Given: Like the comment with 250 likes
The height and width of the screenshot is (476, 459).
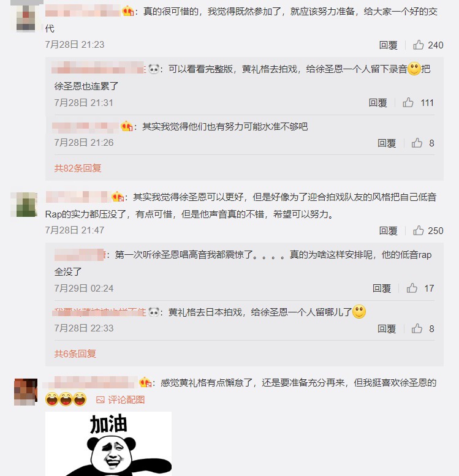Looking at the screenshot, I should coord(419,231).
